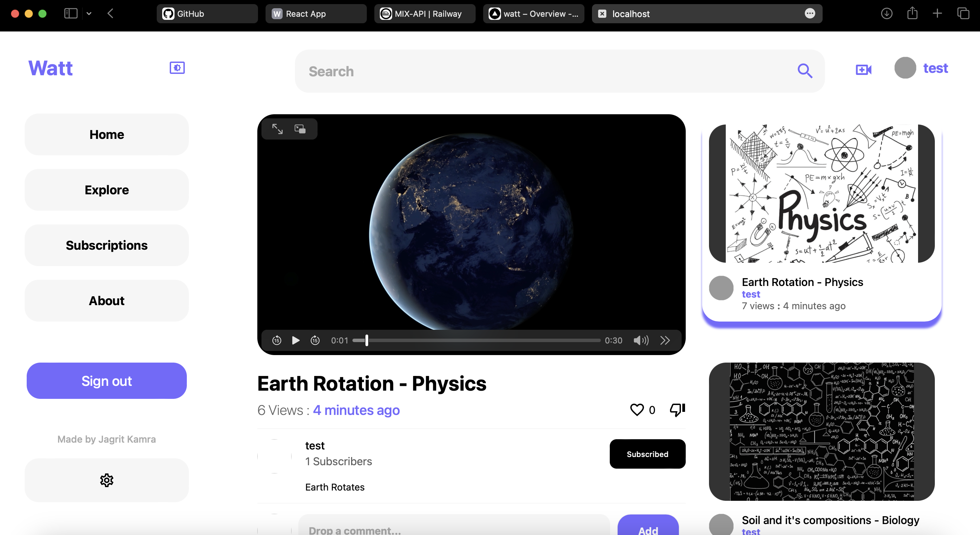Dislike the video with the thumbs-down
This screenshot has height=535, width=980.
pos(677,410)
